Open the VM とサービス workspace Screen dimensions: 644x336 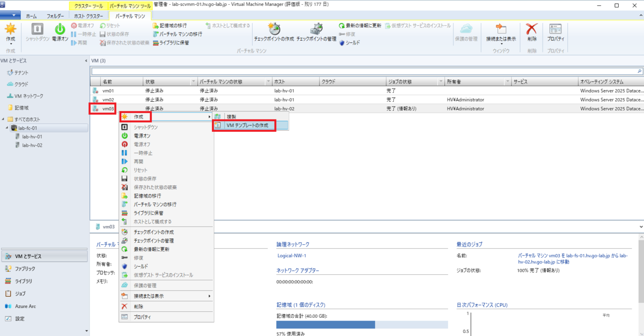[44, 256]
